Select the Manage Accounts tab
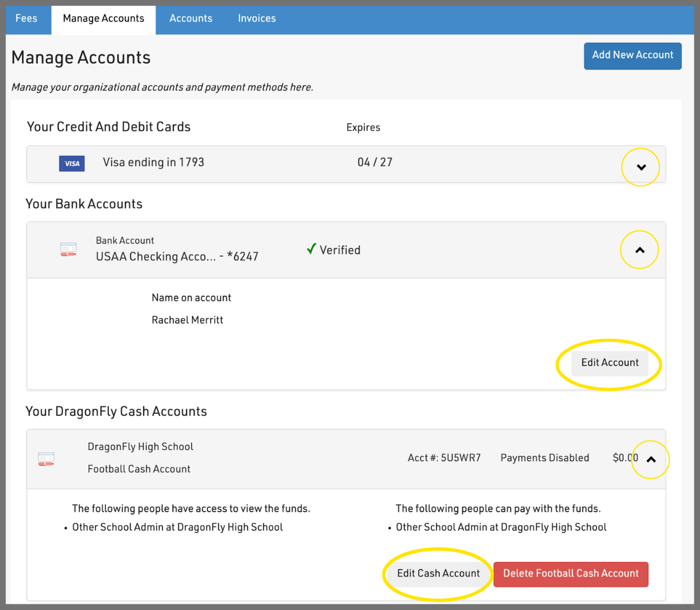This screenshot has width=700, height=610. 103,19
